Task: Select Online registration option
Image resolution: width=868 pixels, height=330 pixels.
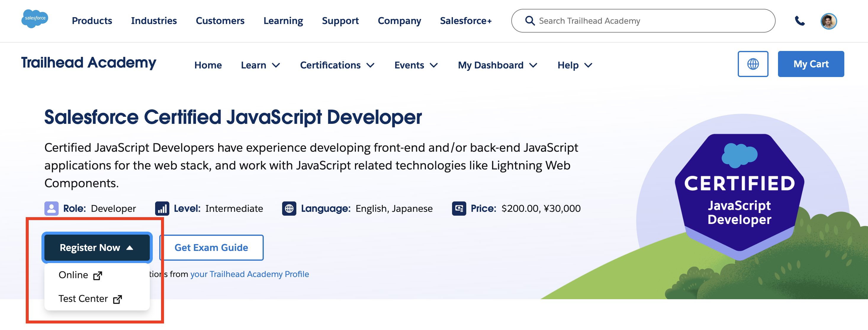Action: tap(97, 275)
